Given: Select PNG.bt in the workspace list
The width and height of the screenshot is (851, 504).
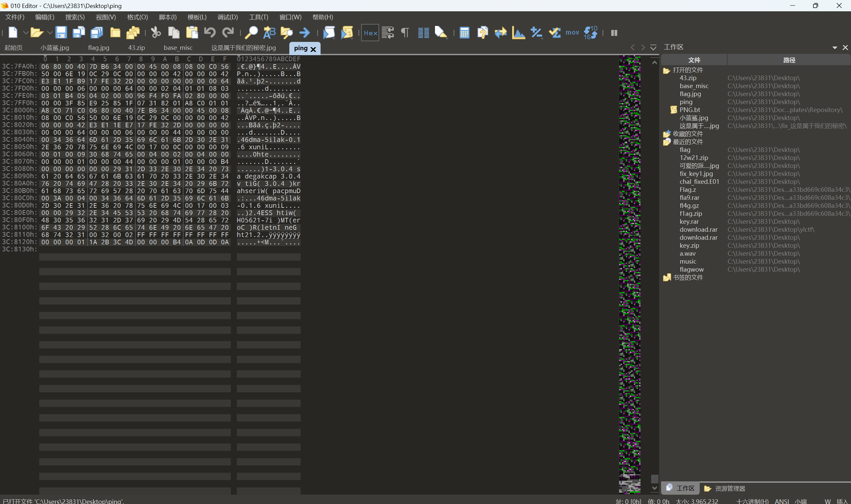Looking at the screenshot, I should point(690,110).
